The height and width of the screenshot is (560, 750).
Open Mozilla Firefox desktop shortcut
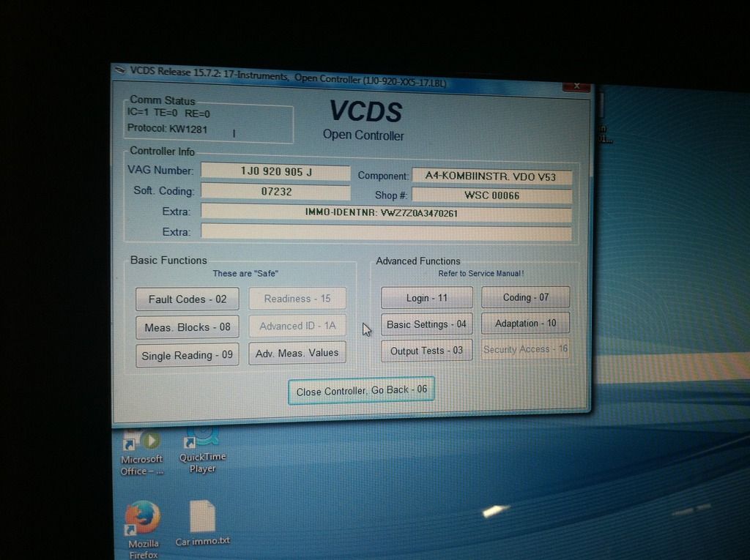tap(143, 518)
